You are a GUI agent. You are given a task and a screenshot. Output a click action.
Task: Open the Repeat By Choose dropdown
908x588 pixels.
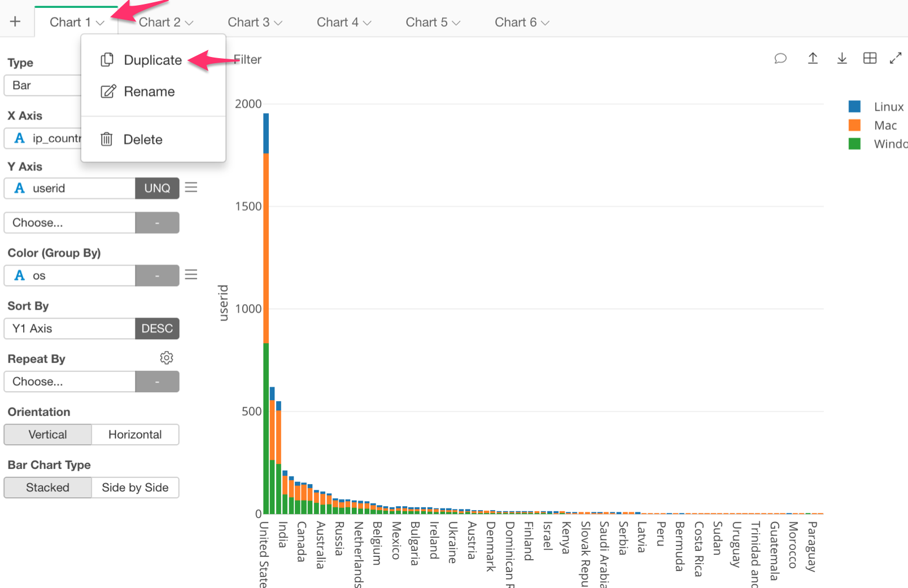[69, 381]
